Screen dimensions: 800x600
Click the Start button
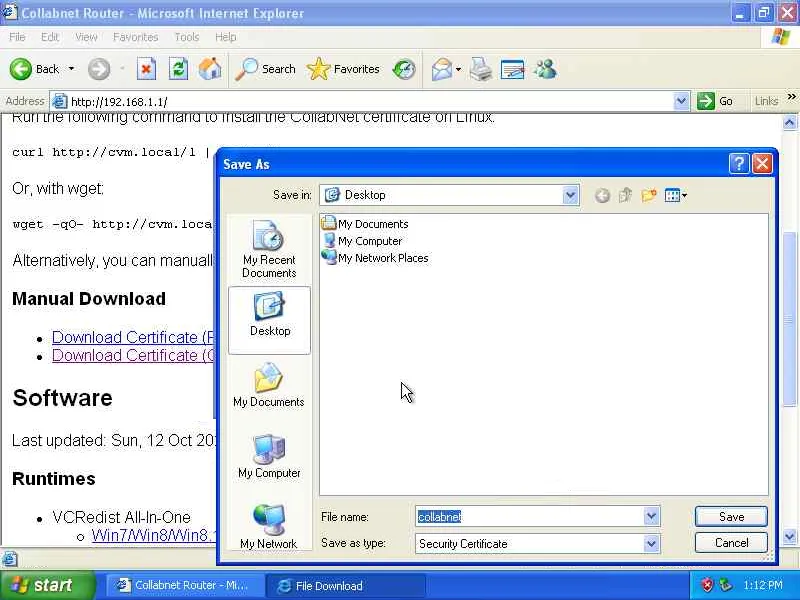(47, 585)
